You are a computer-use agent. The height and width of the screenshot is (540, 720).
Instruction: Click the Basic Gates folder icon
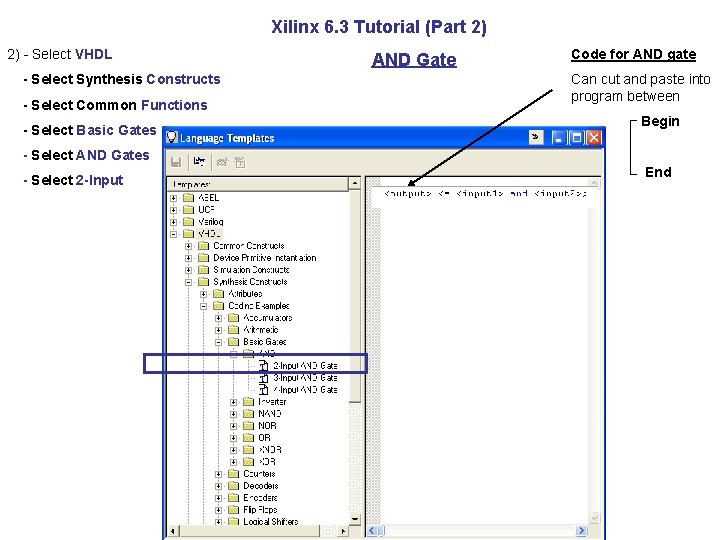click(x=234, y=342)
